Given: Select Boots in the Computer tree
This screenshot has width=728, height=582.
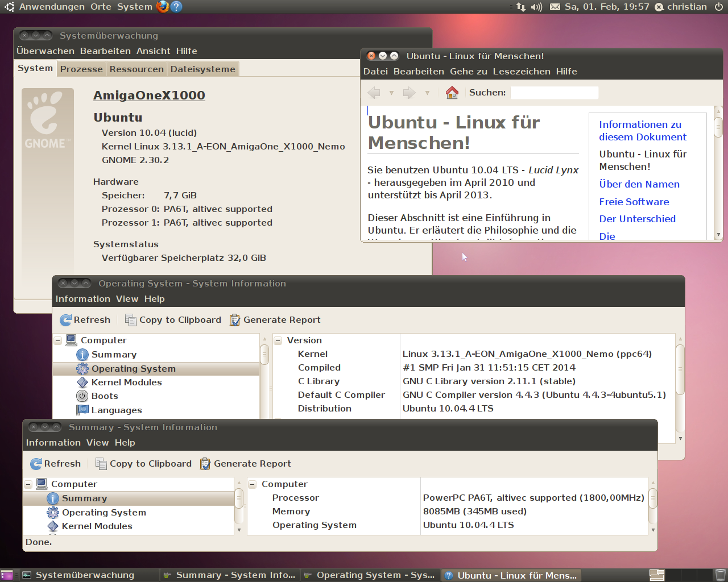Looking at the screenshot, I should pyautogui.click(x=105, y=396).
